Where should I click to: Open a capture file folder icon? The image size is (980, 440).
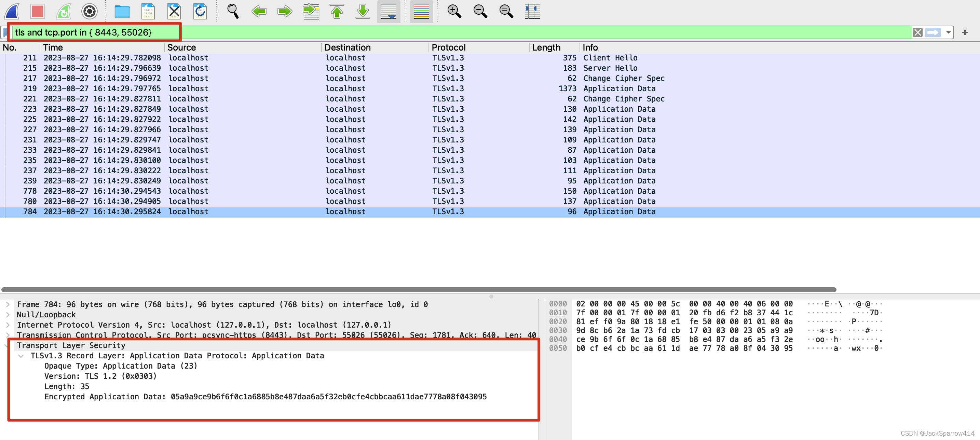tap(122, 11)
